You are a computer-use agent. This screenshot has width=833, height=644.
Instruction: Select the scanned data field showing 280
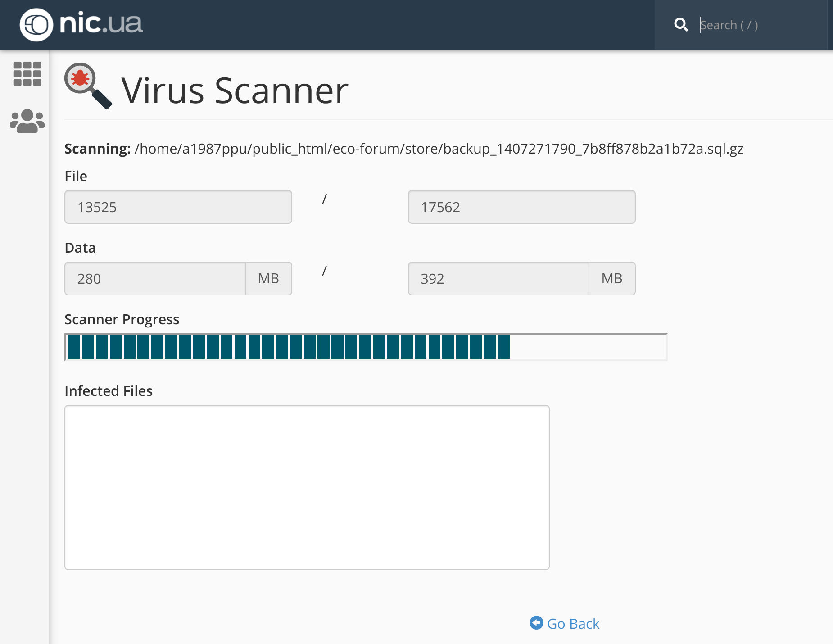pyautogui.click(x=155, y=279)
